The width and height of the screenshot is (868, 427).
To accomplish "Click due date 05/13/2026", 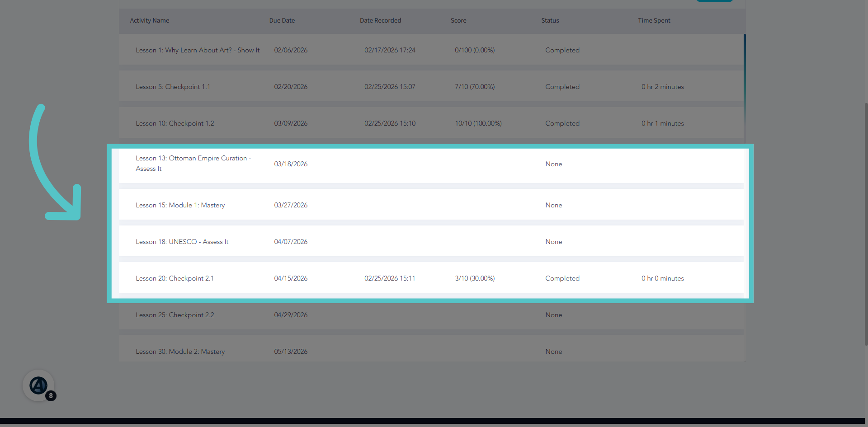I will click(x=291, y=352).
